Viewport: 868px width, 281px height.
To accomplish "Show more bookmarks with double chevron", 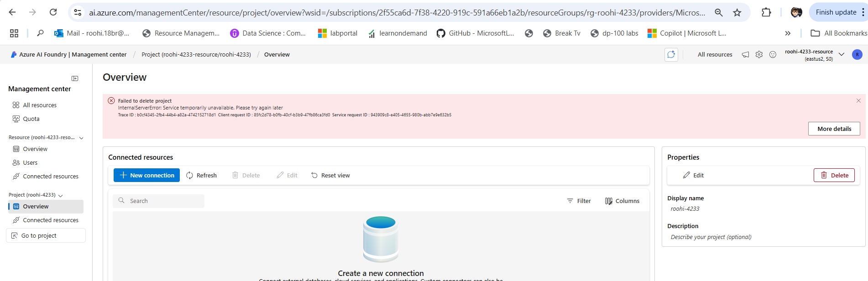I will [788, 33].
